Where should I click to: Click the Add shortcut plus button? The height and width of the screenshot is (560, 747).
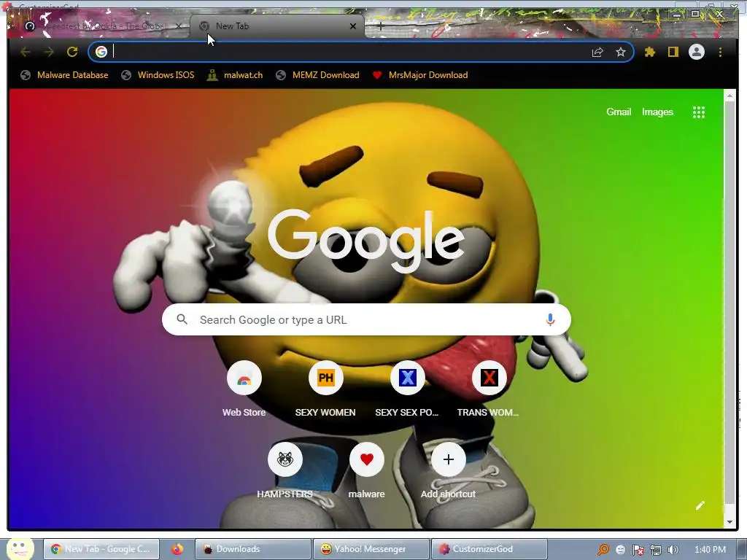point(449,459)
